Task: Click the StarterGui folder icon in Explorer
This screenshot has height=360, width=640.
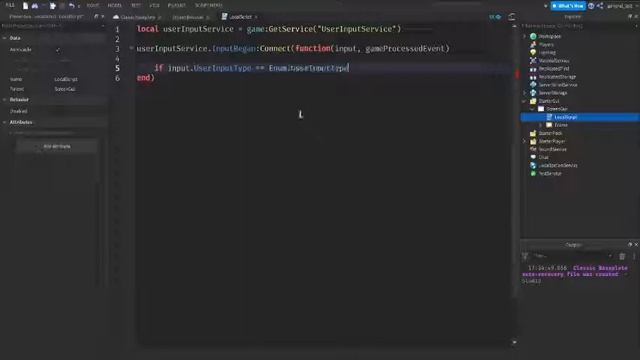Action: (533, 101)
